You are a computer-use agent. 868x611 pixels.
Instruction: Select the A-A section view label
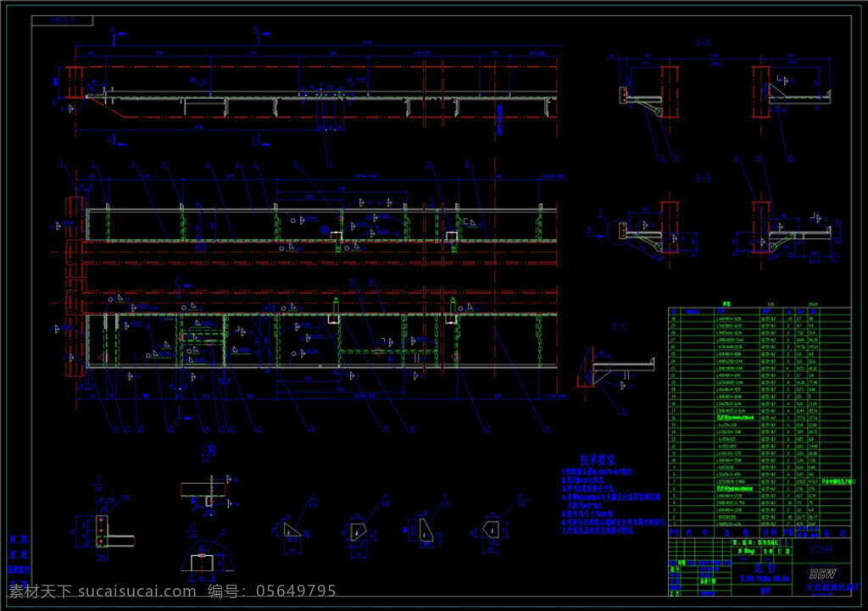(x=703, y=42)
